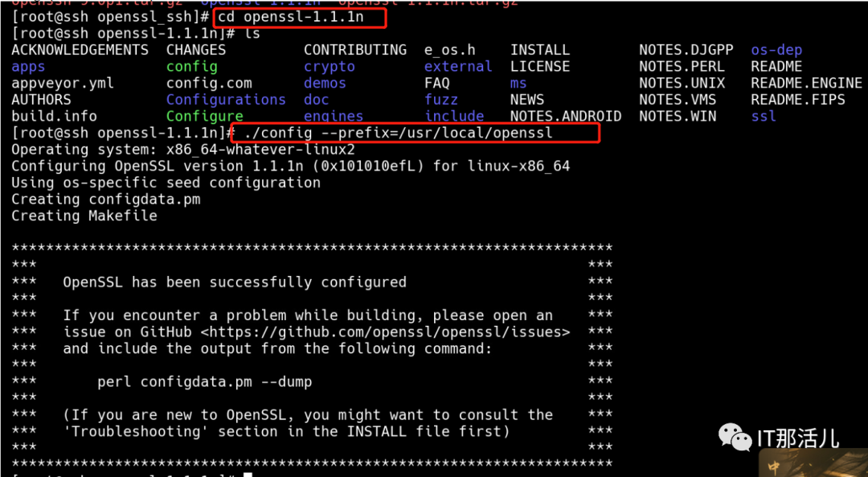Click the 'Operating system: x86_64-whatever-linux2' line

pyautogui.click(x=183, y=150)
